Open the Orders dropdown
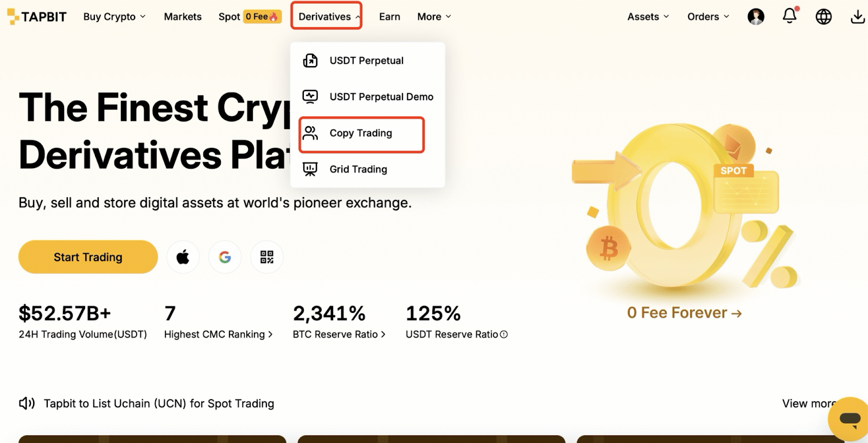 [x=708, y=17]
